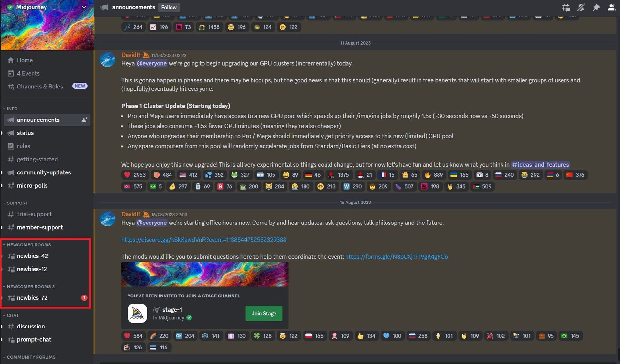Join the stage-1 Stage Channel
The image size is (620, 364).
click(263, 313)
